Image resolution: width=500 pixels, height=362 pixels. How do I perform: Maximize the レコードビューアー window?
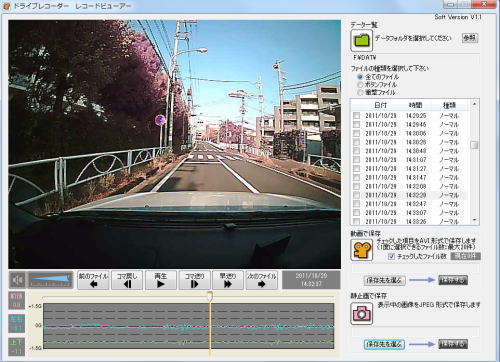[465, 4]
